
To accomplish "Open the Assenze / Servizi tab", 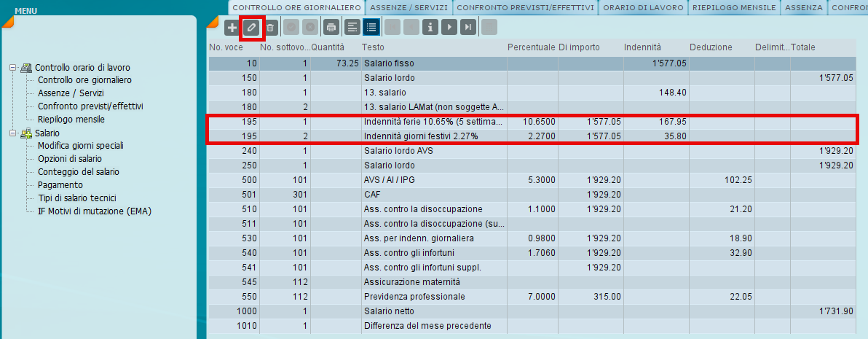I will [409, 8].
